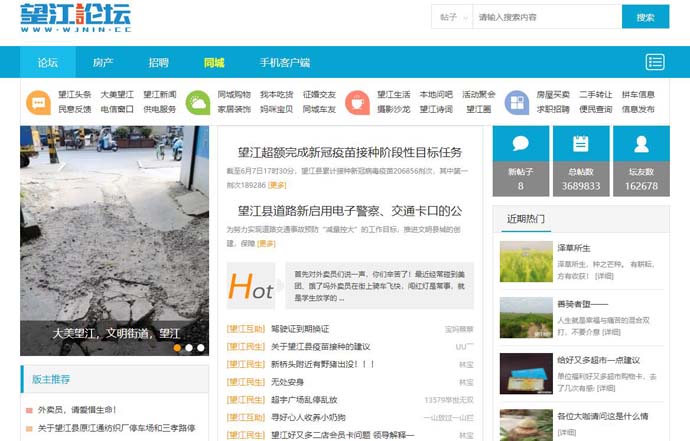Click the 给好又多超市一点建议 thumbnail

coord(526,374)
